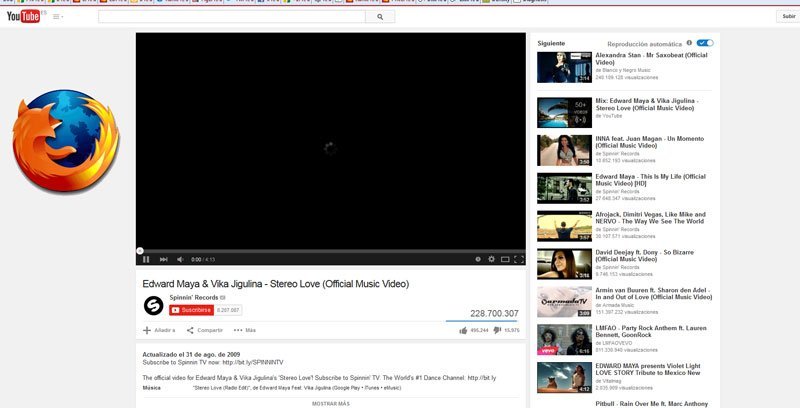The height and width of the screenshot is (408, 800).
Task: Click the subscriber count 8.207.007
Action: pyautogui.click(x=228, y=310)
